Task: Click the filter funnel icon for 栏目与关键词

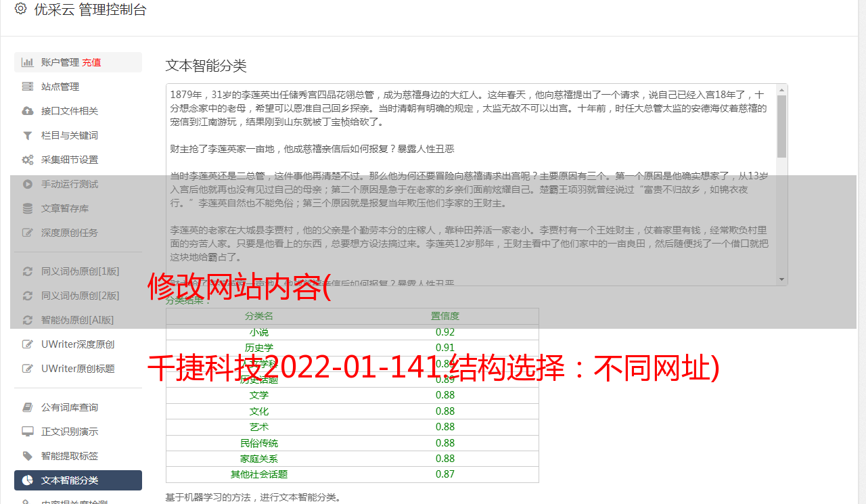Action: (x=28, y=135)
